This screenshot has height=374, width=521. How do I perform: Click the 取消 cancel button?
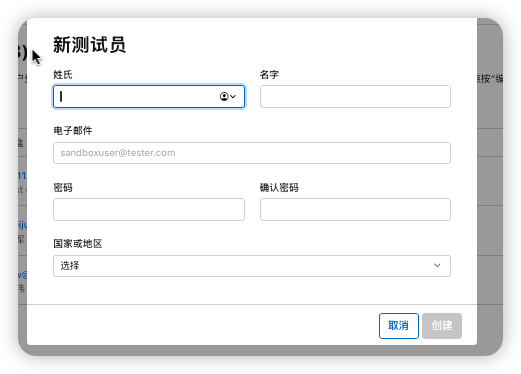pyautogui.click(x=399, y=326)
